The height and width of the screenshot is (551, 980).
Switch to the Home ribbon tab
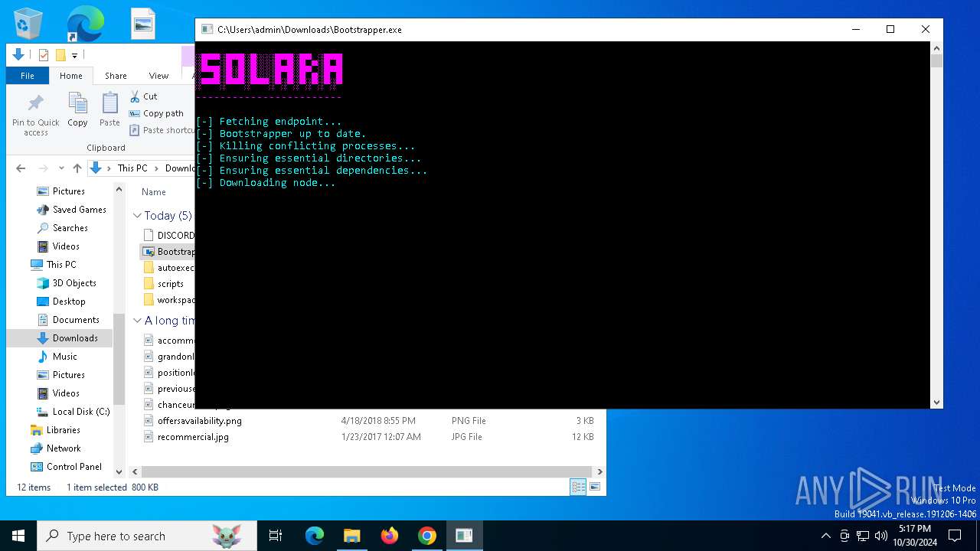click(x=71, y=76)
